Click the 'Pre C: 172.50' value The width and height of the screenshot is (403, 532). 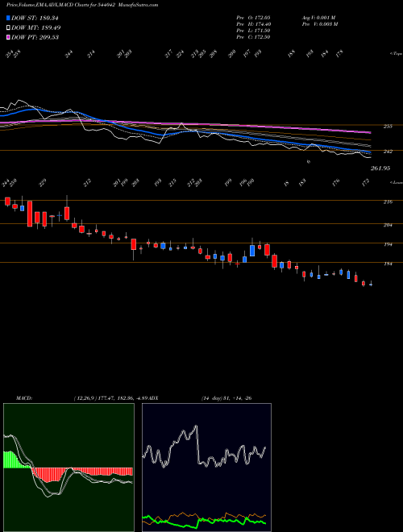point(253,36)
